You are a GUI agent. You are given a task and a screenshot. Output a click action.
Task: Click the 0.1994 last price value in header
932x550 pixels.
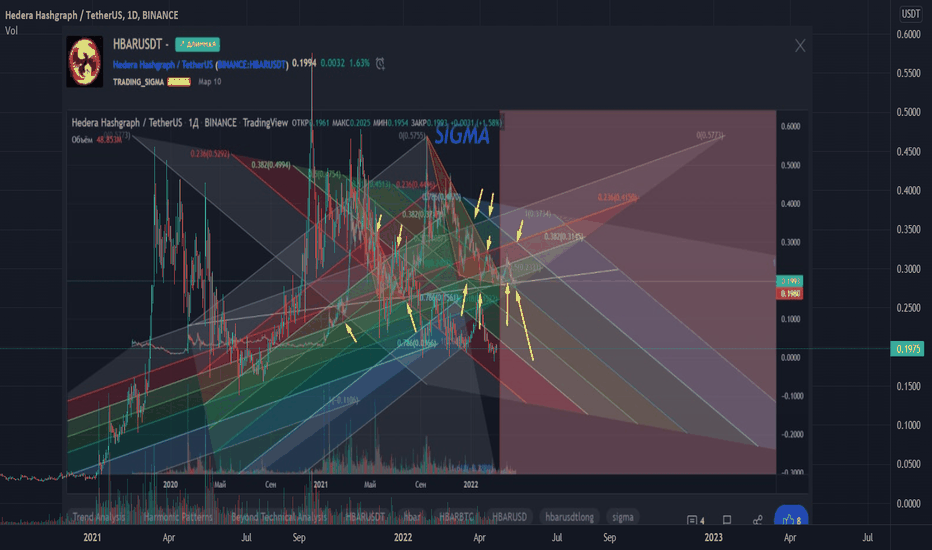tap(304, 63)
